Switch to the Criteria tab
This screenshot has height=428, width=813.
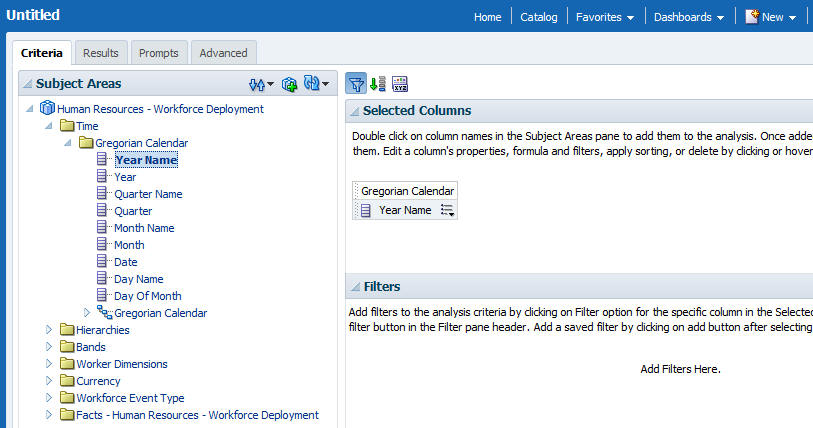pos(42,53)
